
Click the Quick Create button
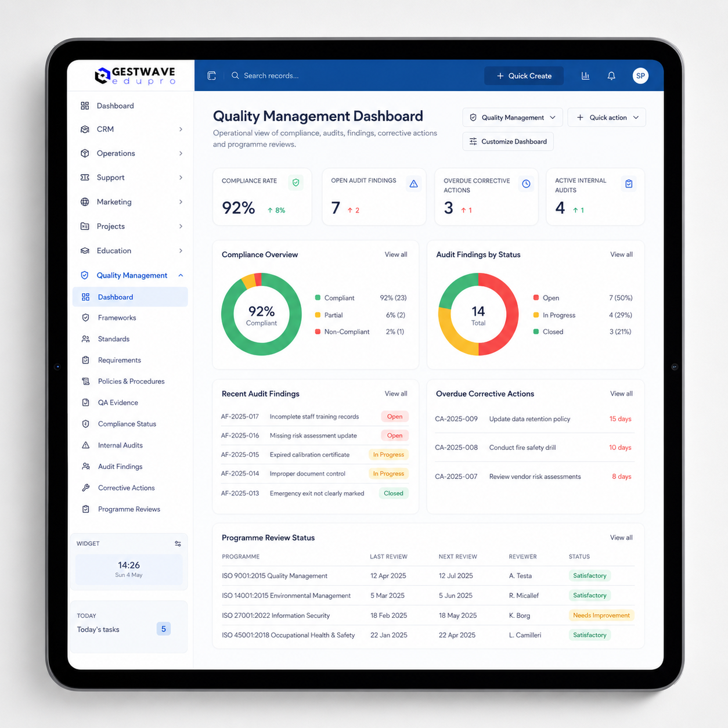pos(524,75)
